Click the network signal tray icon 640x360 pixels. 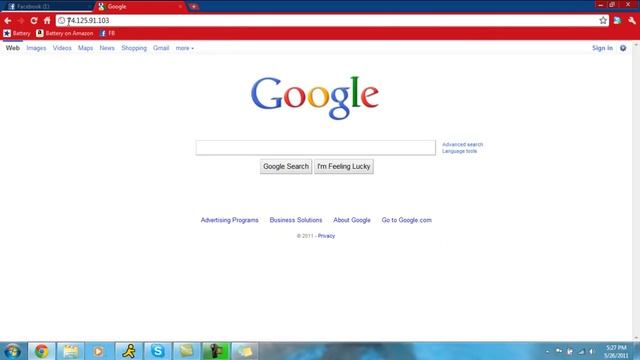(x=581, y=351)
